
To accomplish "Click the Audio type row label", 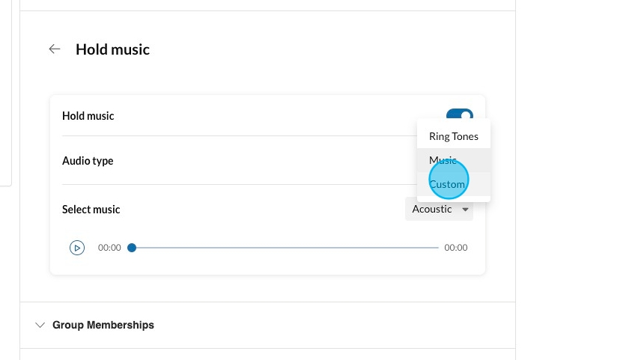I will click(88, 161).
